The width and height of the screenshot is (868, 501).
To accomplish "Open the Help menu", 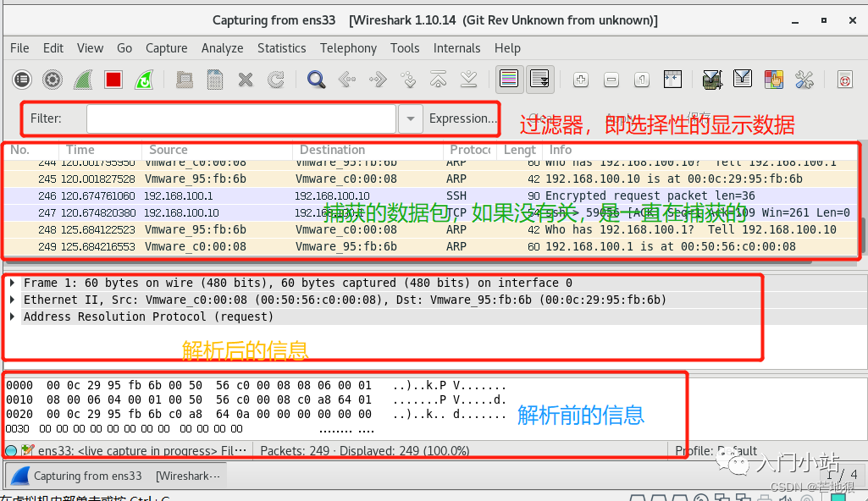I will (x=507, y=49).
